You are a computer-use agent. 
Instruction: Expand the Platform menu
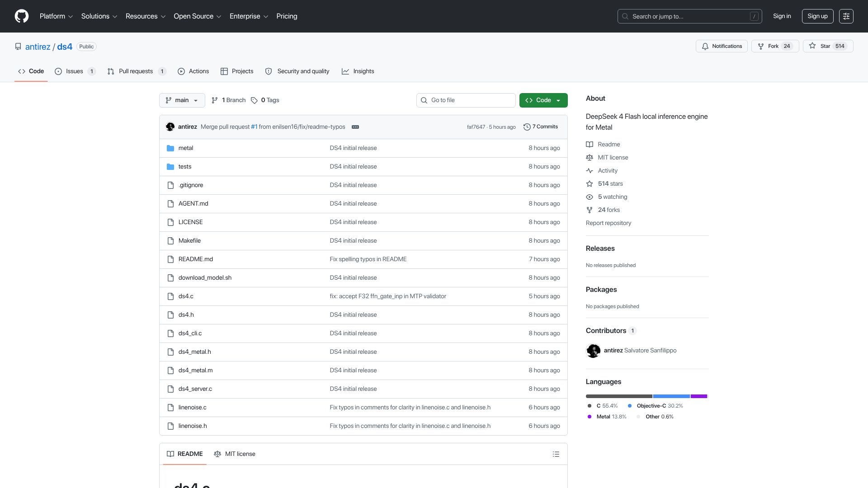tap(56, 16)
